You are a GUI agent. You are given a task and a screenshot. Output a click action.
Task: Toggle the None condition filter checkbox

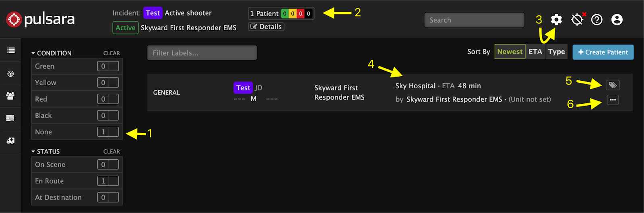click(114, 132)
